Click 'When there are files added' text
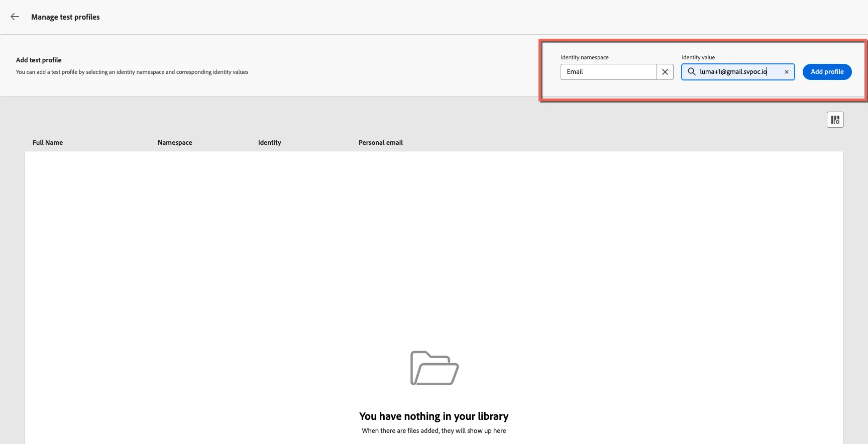This screenshot has width=868, height=444. pos(434,431)
